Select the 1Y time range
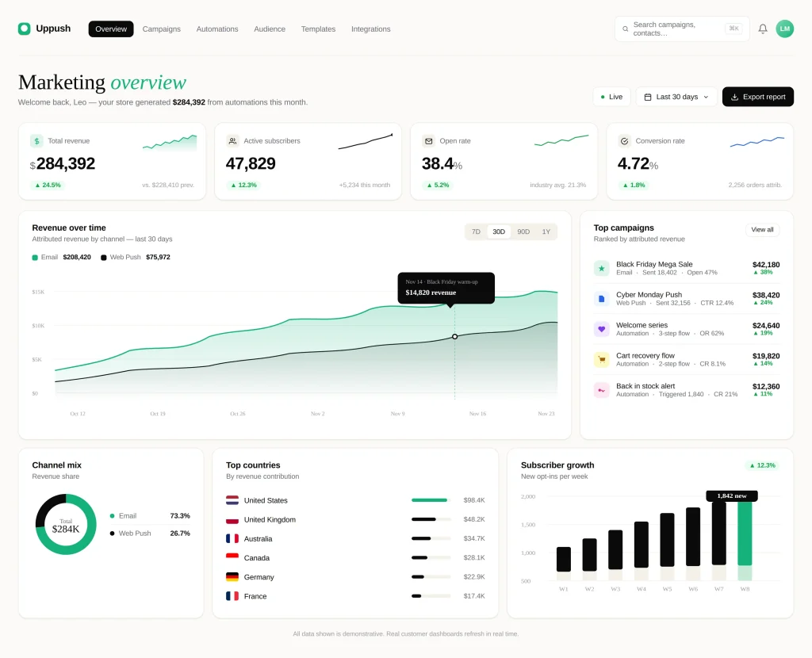 point(546,231)
